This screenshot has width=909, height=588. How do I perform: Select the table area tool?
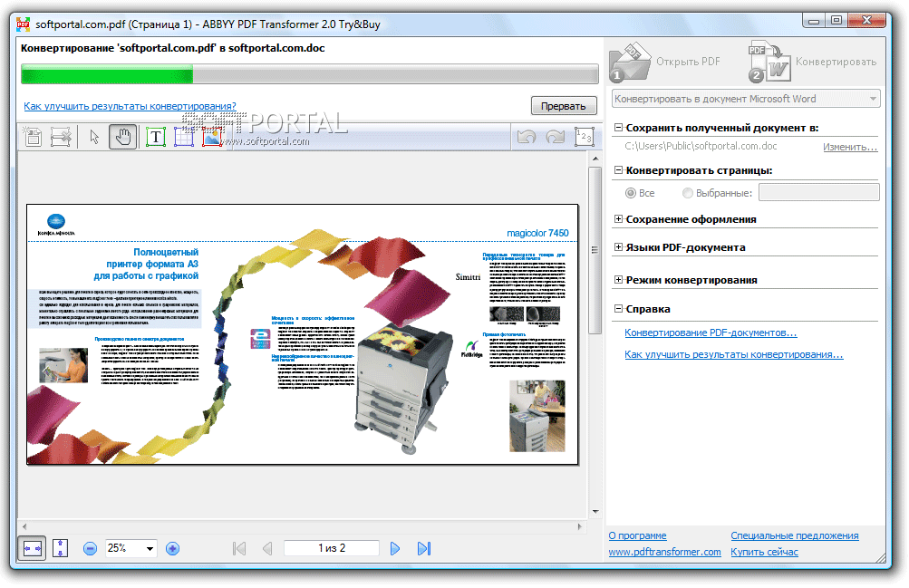184,138
